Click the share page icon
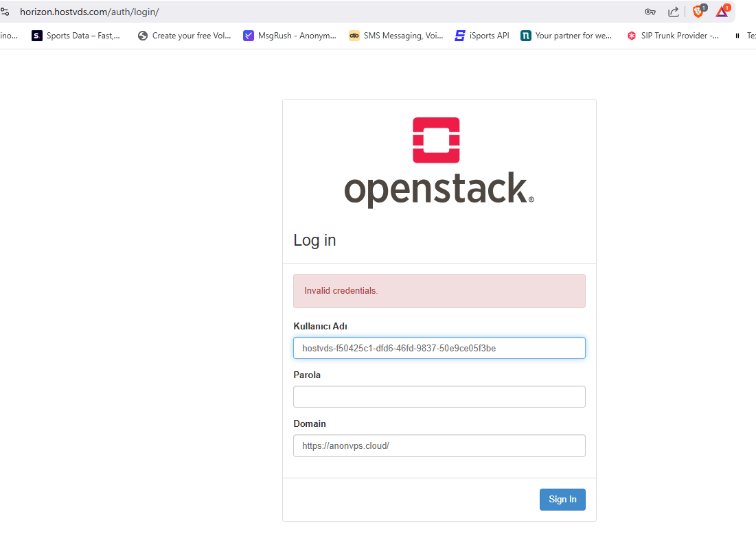756x560 pixels. [673, 12]
